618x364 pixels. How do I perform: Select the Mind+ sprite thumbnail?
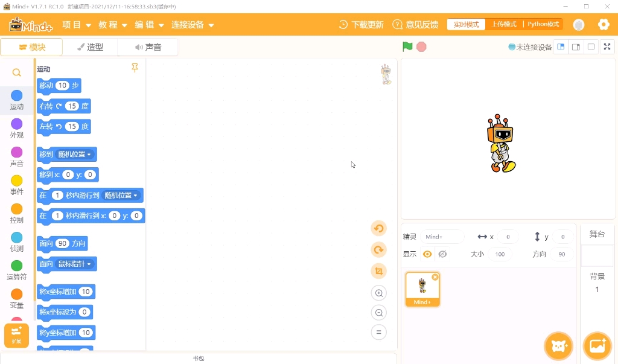422,289
